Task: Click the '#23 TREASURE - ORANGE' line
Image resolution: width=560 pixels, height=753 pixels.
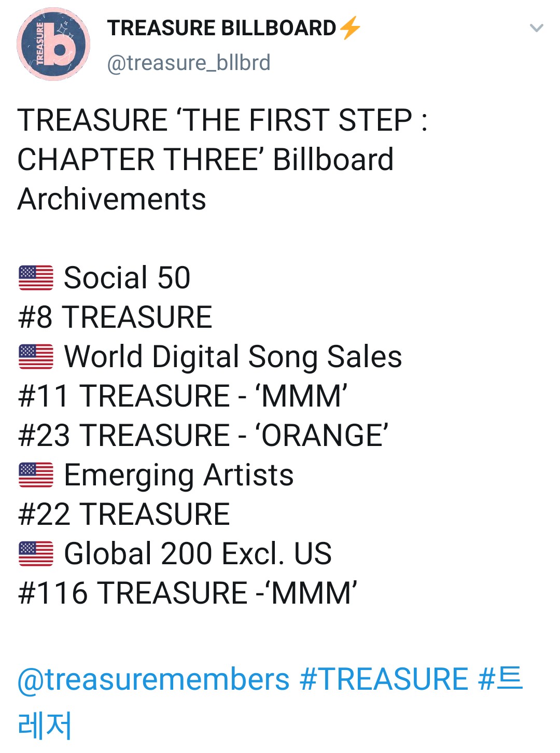Action: [203, 435]
